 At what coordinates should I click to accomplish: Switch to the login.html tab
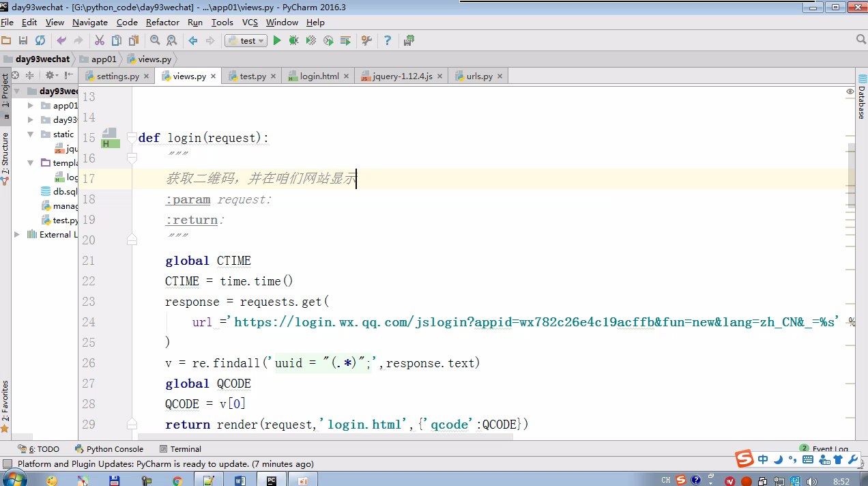click(x=319, y=76)
